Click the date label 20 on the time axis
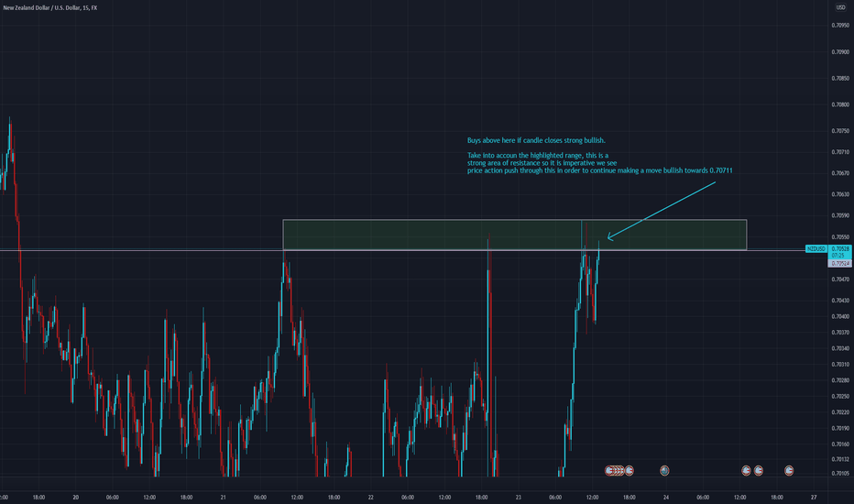The image size is (854, 504). click(x=76, y=497)
